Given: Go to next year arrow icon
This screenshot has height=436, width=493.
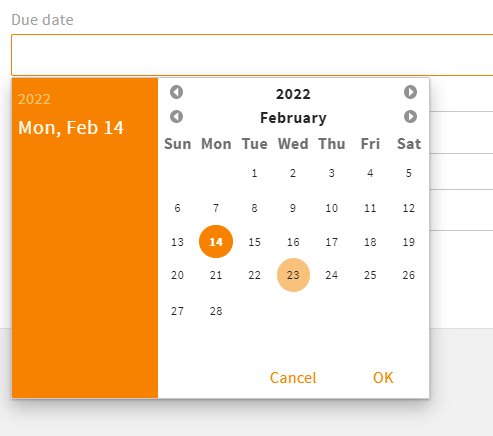Looking at the screenshot, I should point(410,92).
